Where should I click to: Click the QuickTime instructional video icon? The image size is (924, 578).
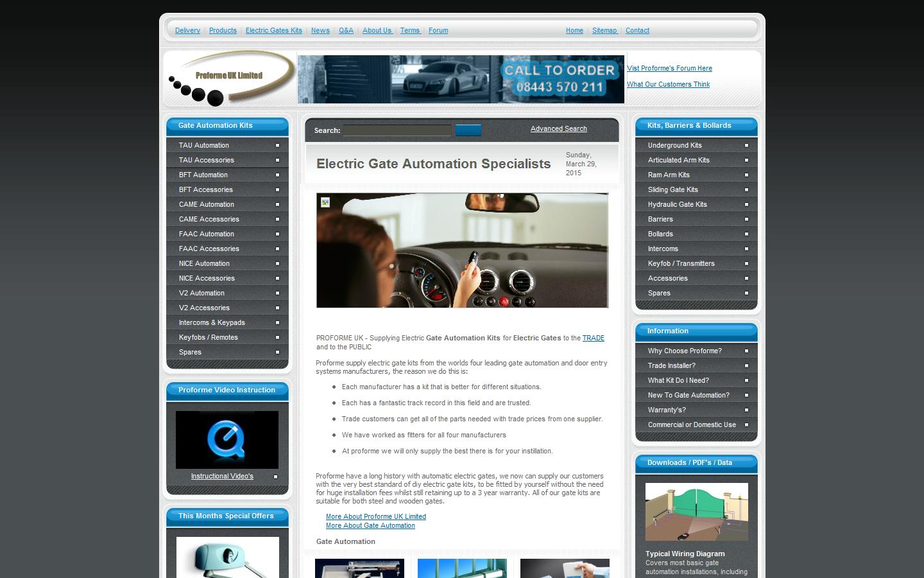point(227,439)
